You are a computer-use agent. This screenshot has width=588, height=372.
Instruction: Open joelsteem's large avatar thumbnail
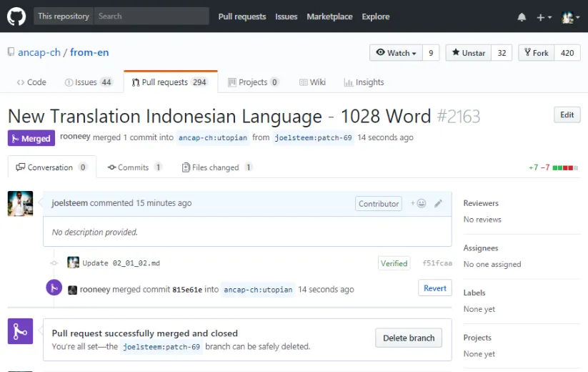pyautogui.click(x=20, y=203)
